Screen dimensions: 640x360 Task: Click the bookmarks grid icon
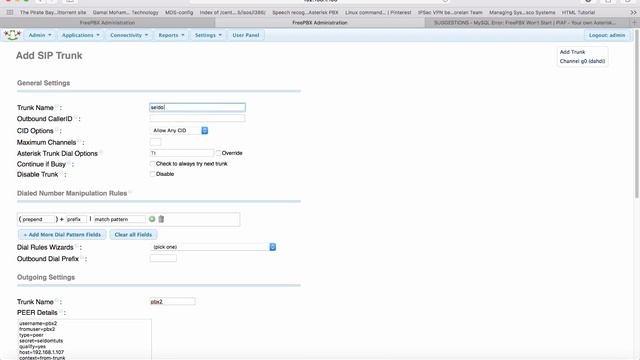point(10,13)
